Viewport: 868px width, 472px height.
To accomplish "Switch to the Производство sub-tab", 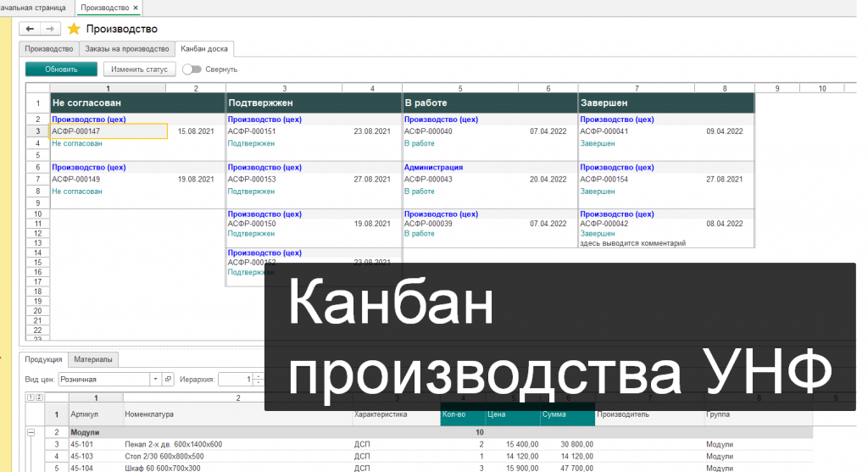I will pyautogui.click(x=48, y=48).
